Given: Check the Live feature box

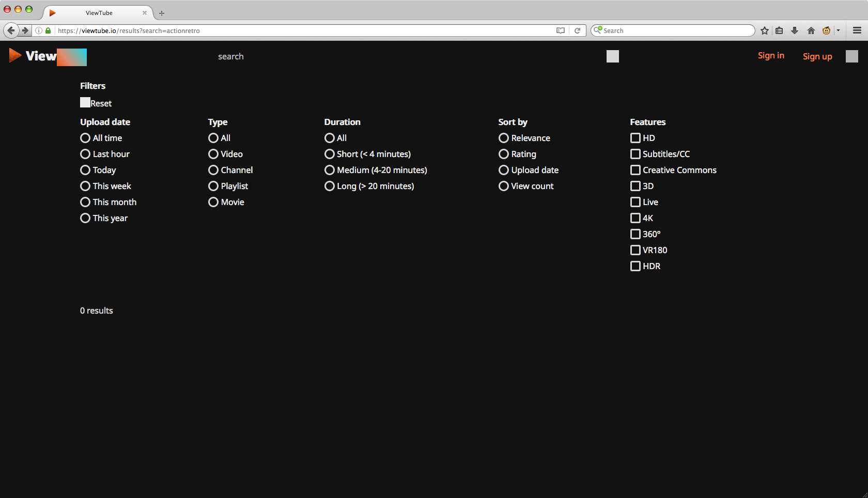Looking at the screenshot, I should [636, 202].
